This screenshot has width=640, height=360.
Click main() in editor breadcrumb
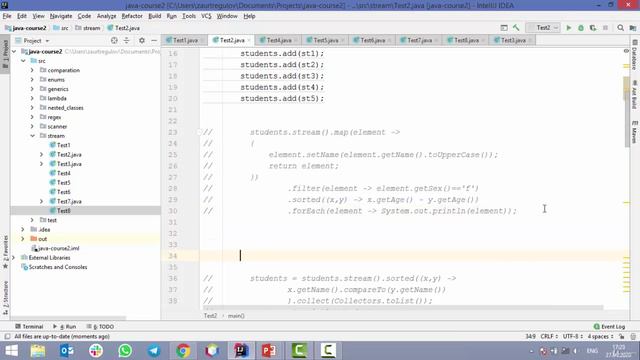[236, 316]
